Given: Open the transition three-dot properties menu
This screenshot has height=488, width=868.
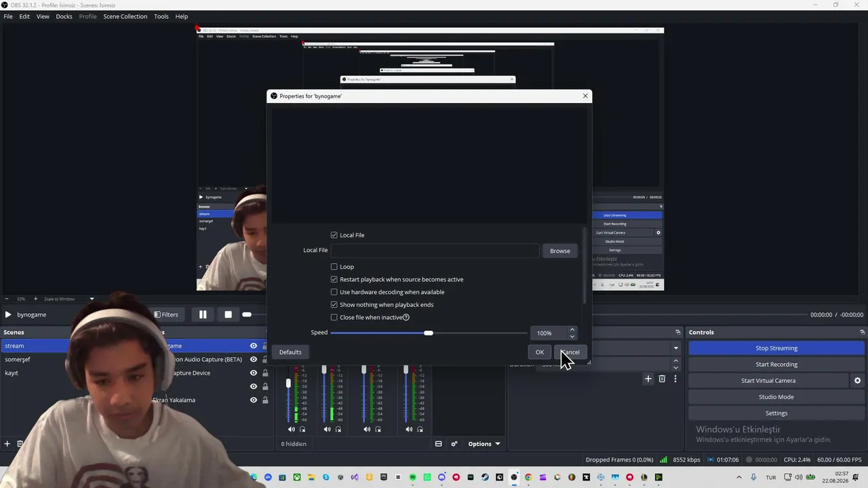Looking at the screenshot, I should [x=675, y=379].
